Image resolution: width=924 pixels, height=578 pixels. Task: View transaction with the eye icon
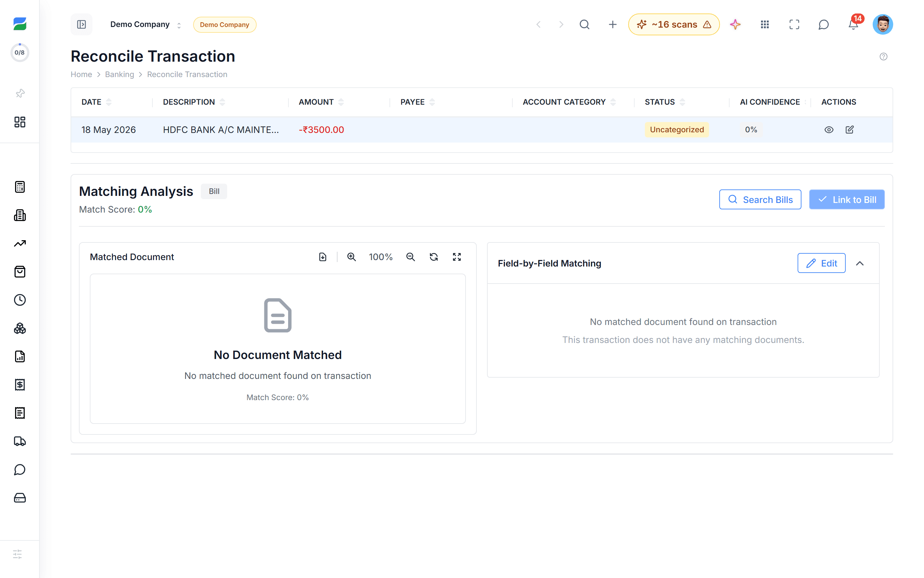pos(828,130)
